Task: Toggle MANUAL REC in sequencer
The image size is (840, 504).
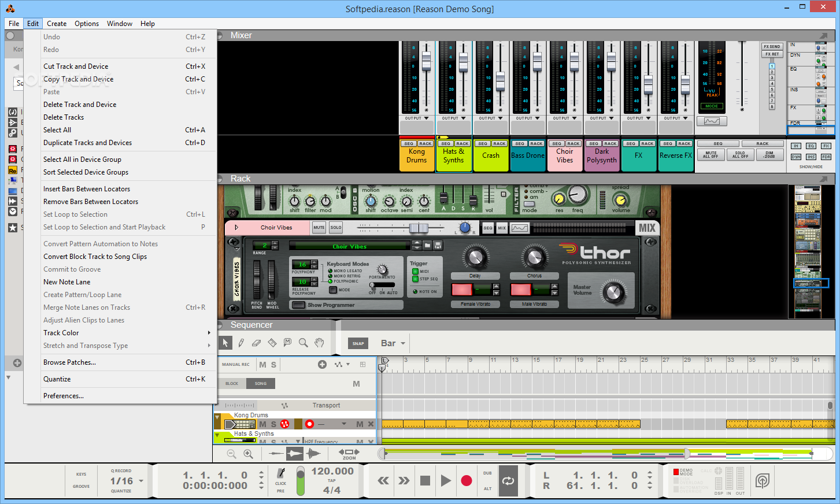Action: [x=236, y=364]
